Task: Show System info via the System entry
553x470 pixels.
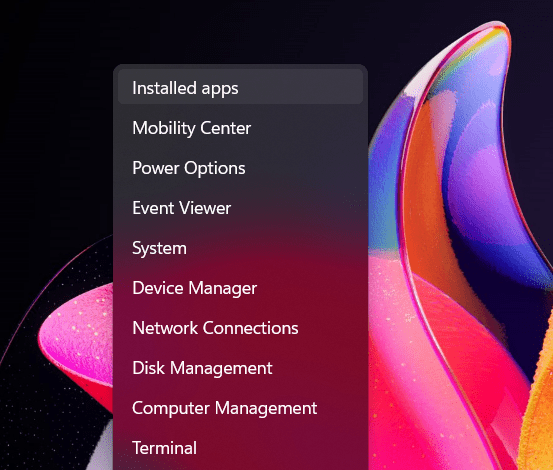Action: (240, 248)
